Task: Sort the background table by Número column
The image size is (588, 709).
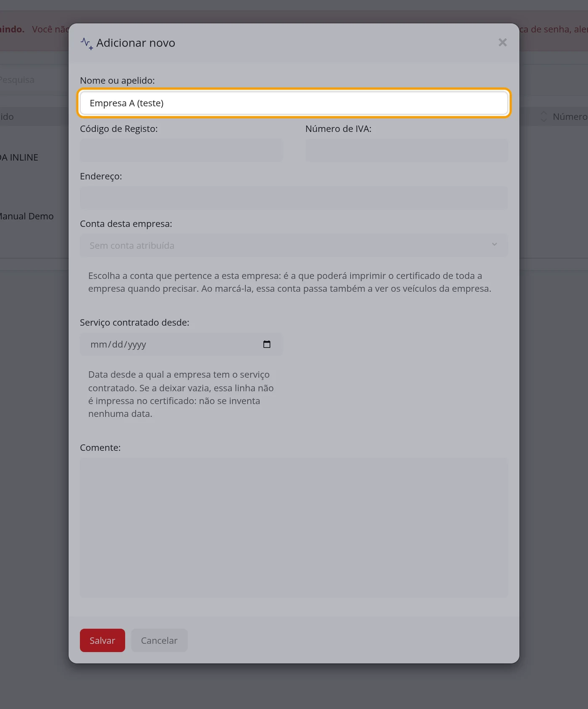Action: (x=543, y=117)
